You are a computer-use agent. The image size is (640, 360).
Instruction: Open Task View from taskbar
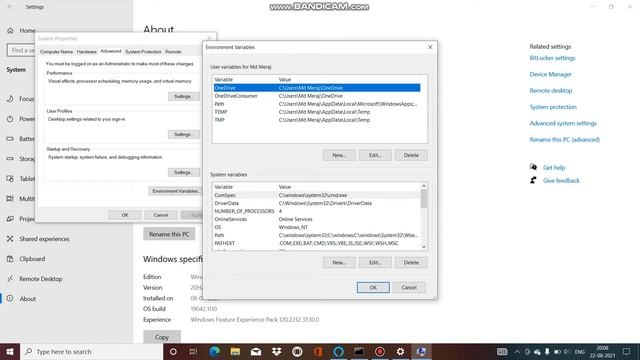point(193,351)
